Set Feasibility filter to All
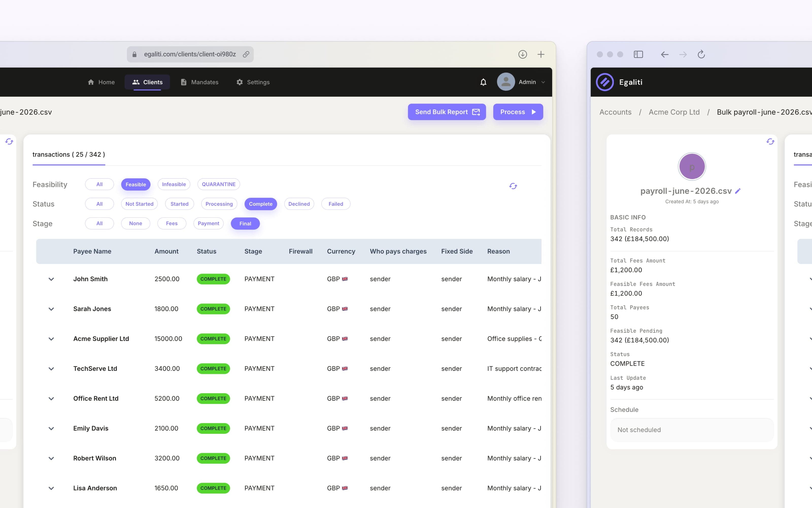 (x=99, y=184)
